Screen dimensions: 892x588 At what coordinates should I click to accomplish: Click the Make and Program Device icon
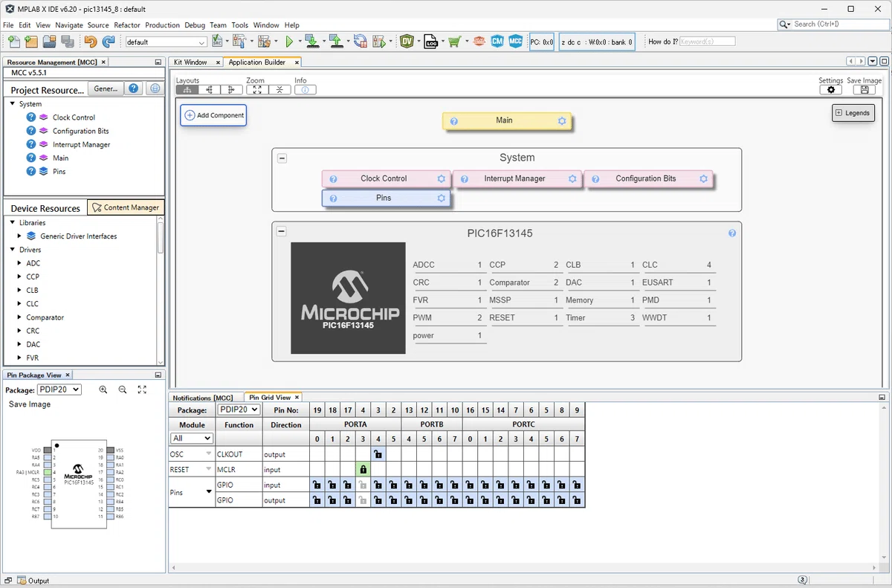pyautogui.click(x=311, y=42)
